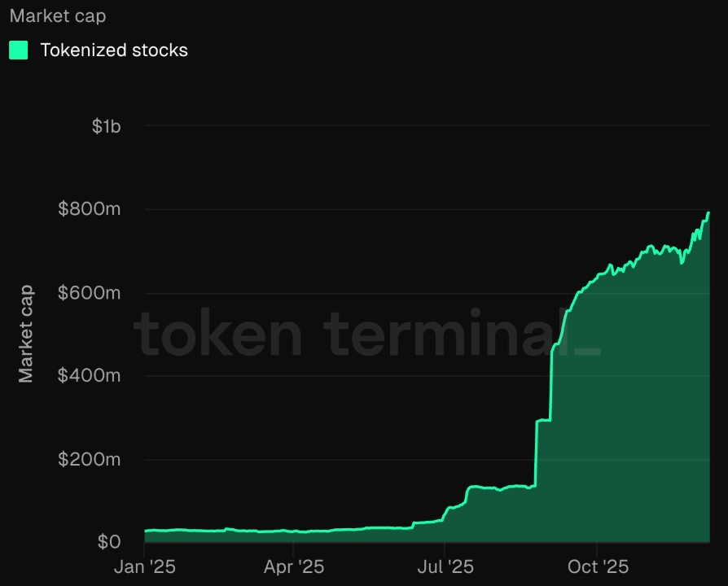Click the Oct '25 x-axis label
The width and height of the screenshot is (728, 586).
596,566
